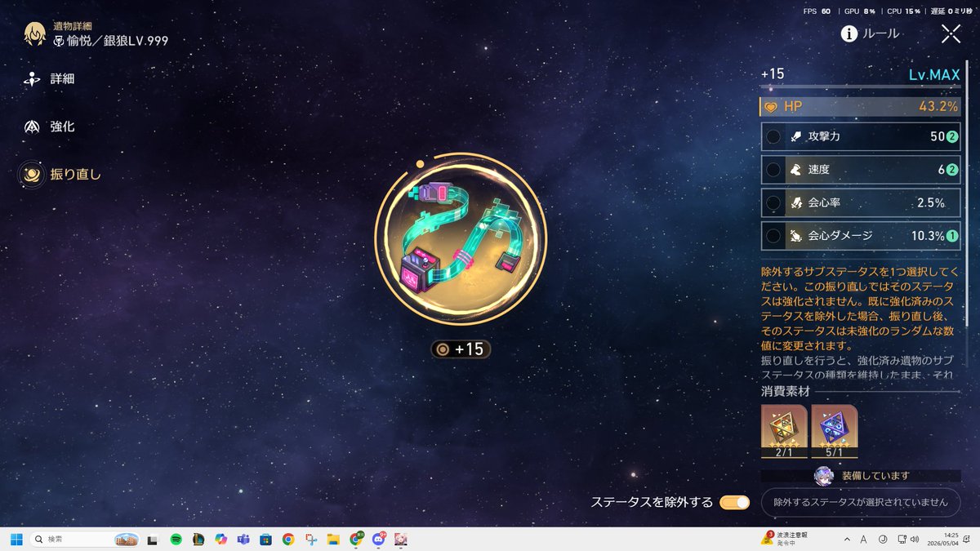Click the 43.2% HP value
The image size is (980, 551).
[x=939, y=107]
